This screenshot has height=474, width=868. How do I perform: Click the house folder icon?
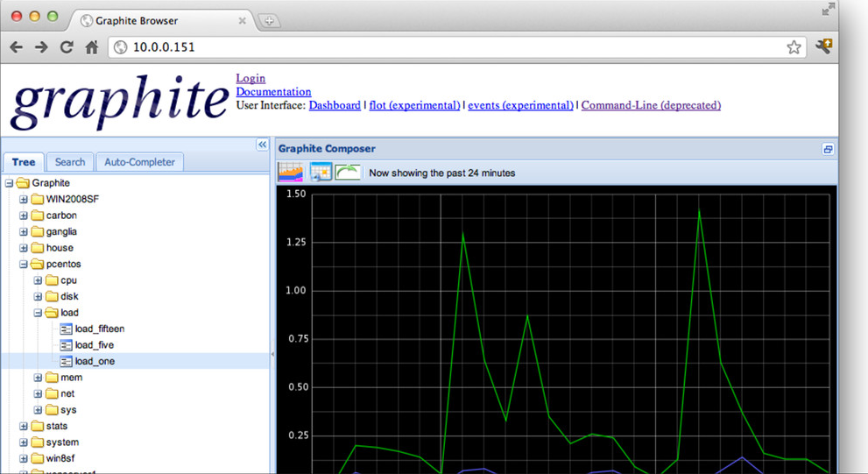pos(37,248)
